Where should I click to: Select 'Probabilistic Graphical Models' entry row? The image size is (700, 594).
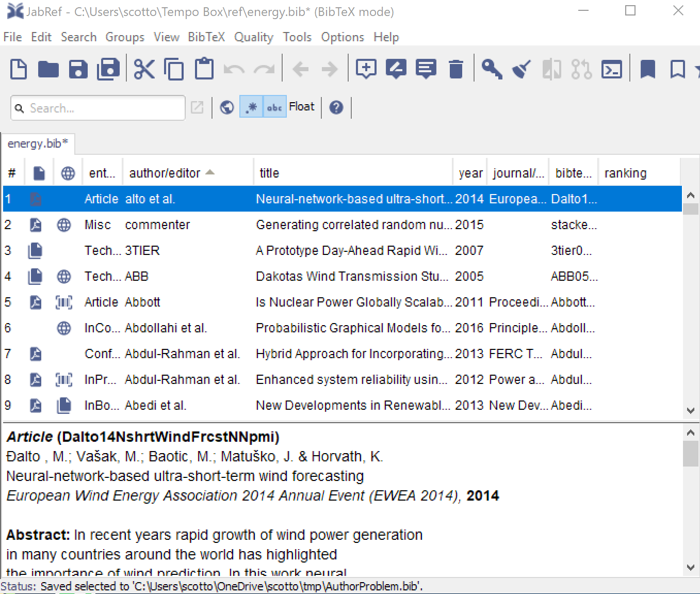[342, 328]
